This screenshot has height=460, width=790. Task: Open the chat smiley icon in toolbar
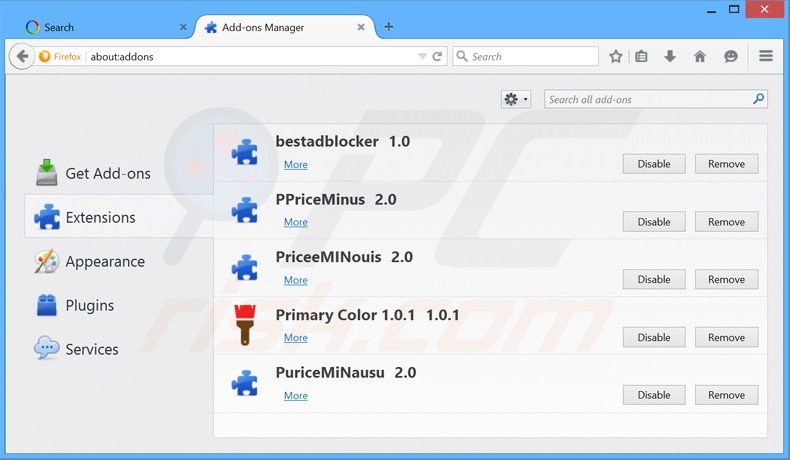point(731,56)
